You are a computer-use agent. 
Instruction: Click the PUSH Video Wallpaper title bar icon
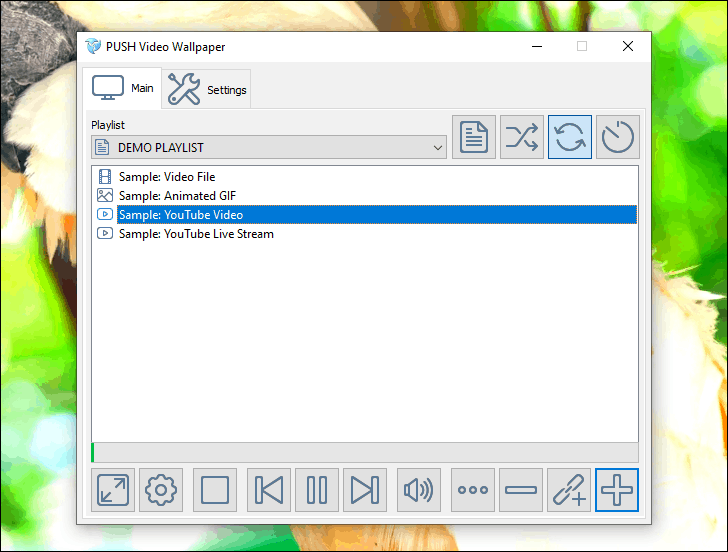pyautogui.click(x=93, y=46)
